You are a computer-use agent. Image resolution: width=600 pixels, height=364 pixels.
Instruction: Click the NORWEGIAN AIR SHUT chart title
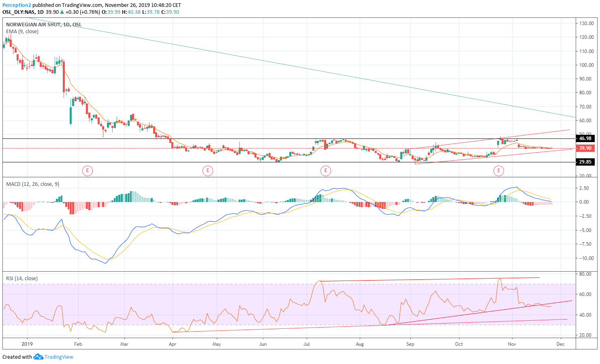44,25
